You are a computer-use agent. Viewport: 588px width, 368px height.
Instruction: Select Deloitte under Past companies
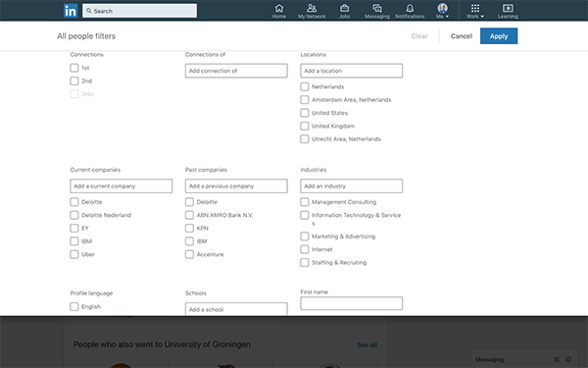[x=189, y=202]
